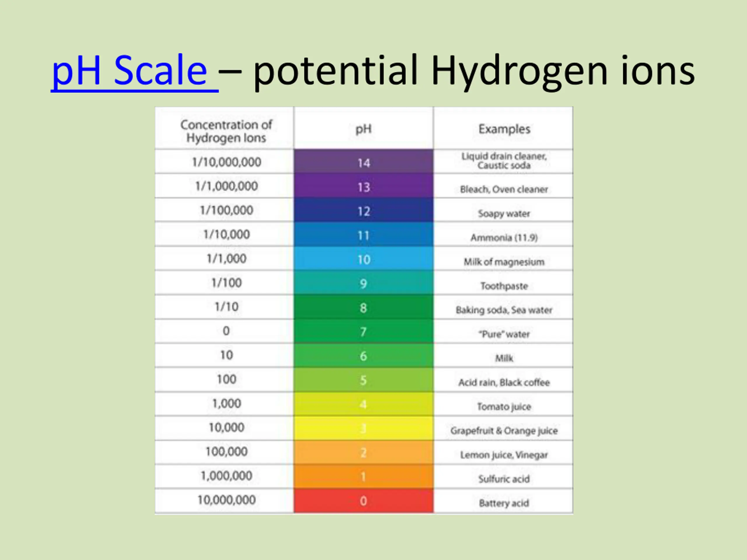Image resolution: width=747 pixels, height=560 pixels.
Task: Click the 'Tomato juice' example
Action: point(504,407)
